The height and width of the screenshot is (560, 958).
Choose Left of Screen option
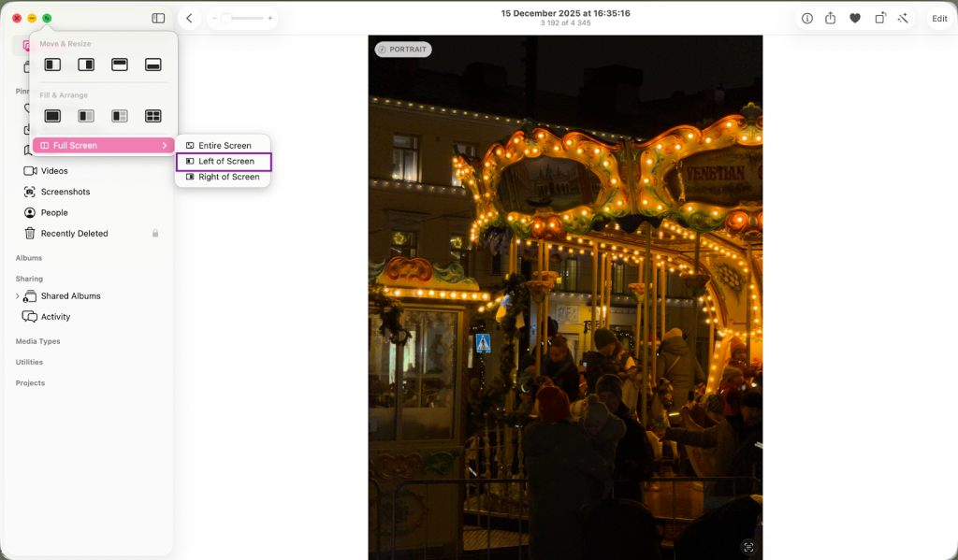coord(225,161)
